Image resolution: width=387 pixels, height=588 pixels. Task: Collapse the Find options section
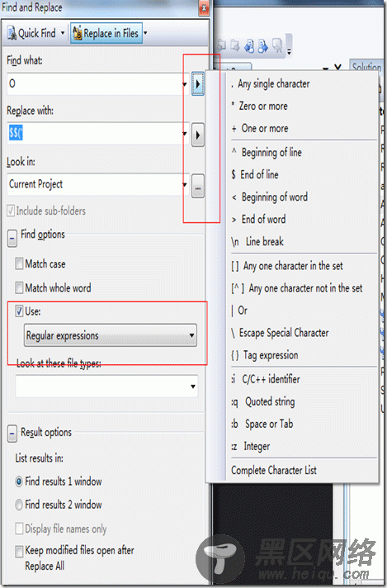(x=12, y=238)
